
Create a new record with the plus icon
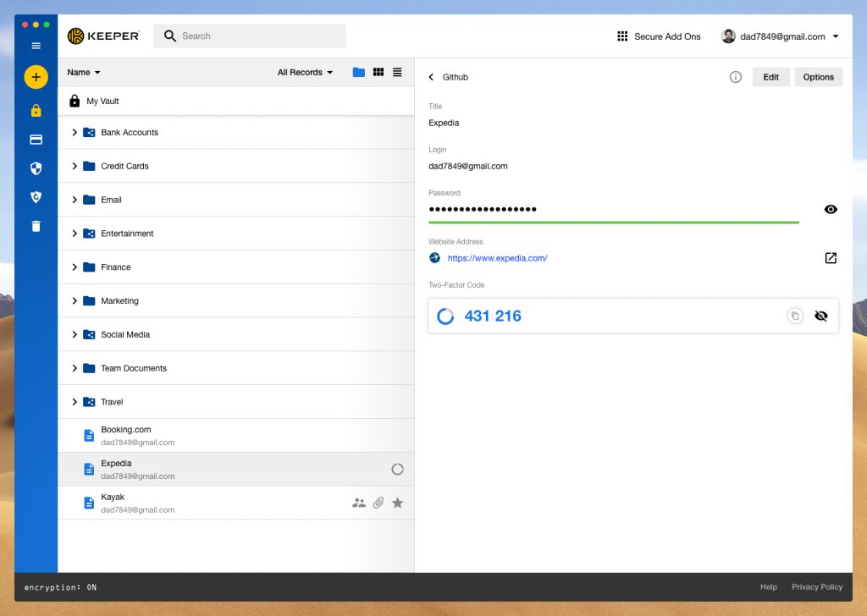[x=36, y=76]
